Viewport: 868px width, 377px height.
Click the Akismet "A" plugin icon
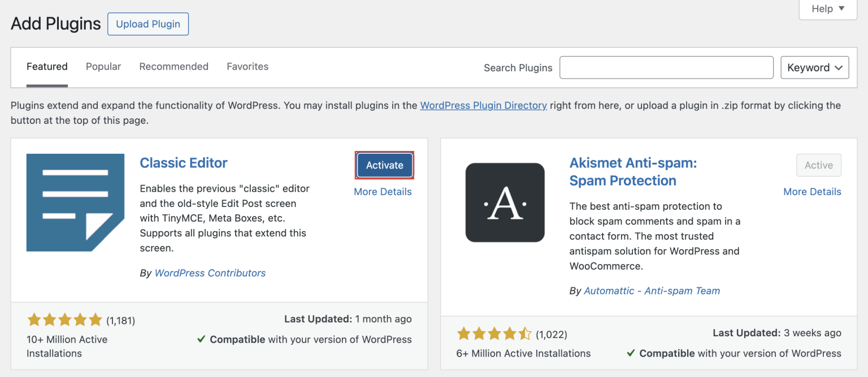[505, 202]
